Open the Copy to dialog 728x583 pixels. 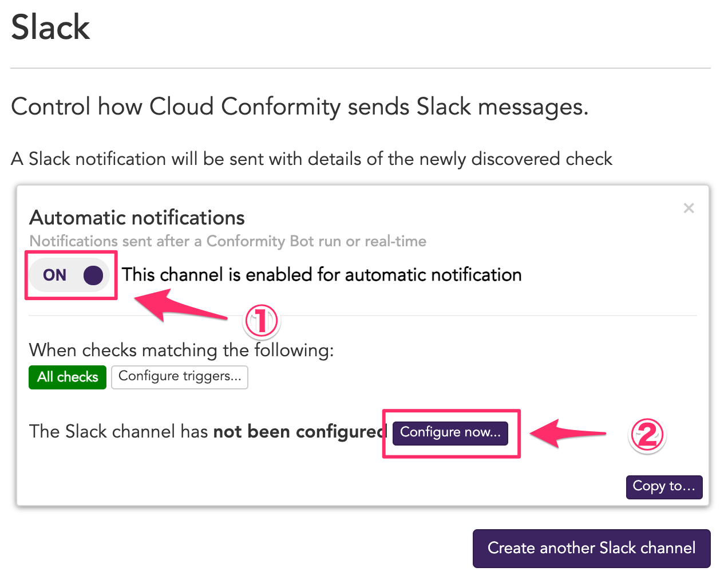664,487
